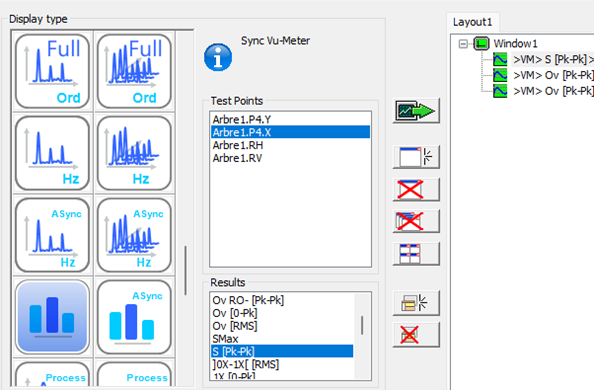The height and width of the screenshot is (390, 594).
Task: Select the first >VM> Ov [Pk-Pk] tree item
Action: (553, 75)
